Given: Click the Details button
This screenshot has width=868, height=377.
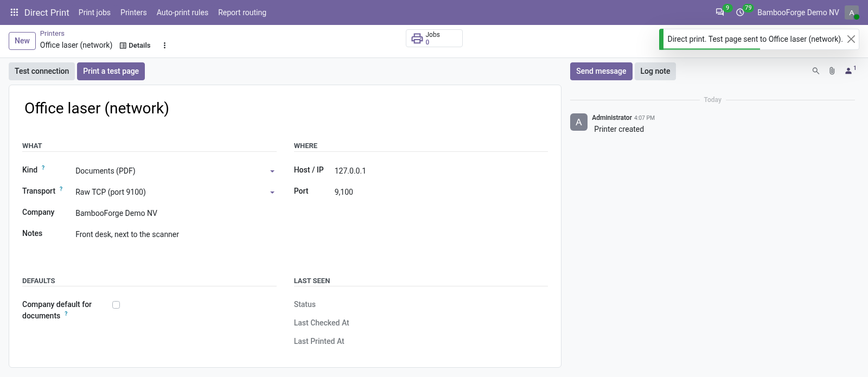Looking at the screenshot, I should pyautogui.click(x=135, y=46).
